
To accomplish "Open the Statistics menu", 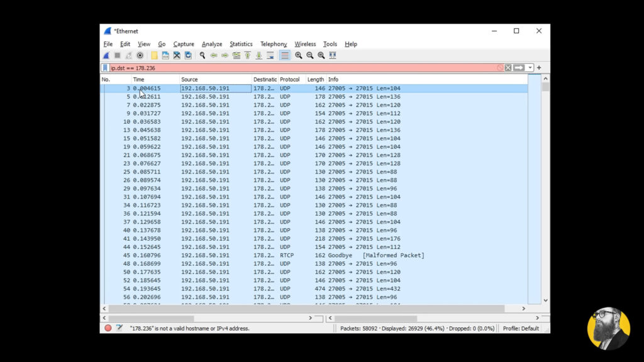I will [241, 44].
